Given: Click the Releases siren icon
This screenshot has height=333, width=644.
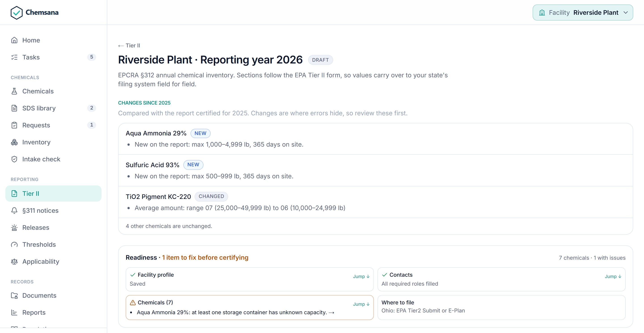Looking at the screenshot, I should (14, 228).
